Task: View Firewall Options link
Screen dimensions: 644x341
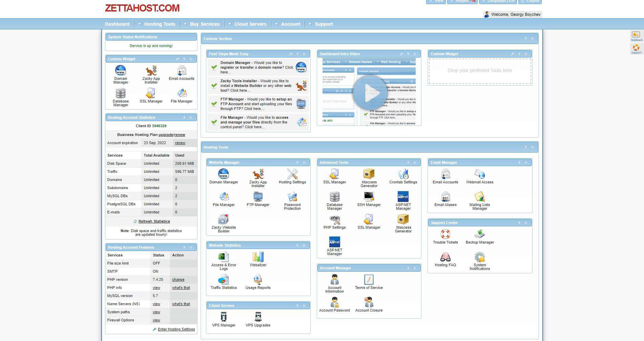Action: click(157, 320)
